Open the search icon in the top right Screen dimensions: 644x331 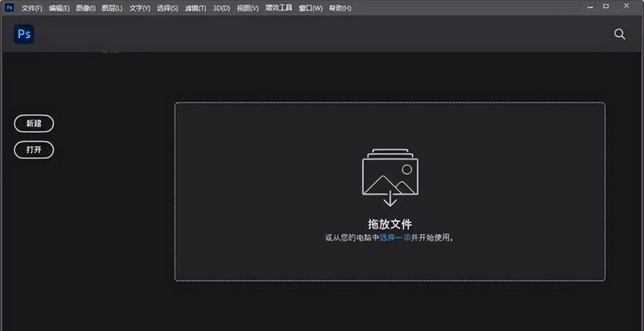619,34
